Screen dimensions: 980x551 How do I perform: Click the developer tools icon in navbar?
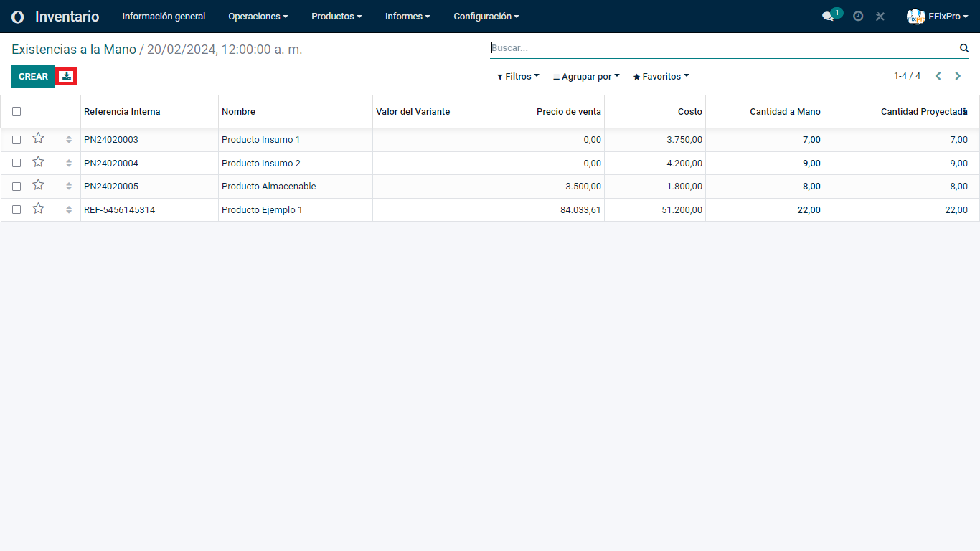coord(880,17)
